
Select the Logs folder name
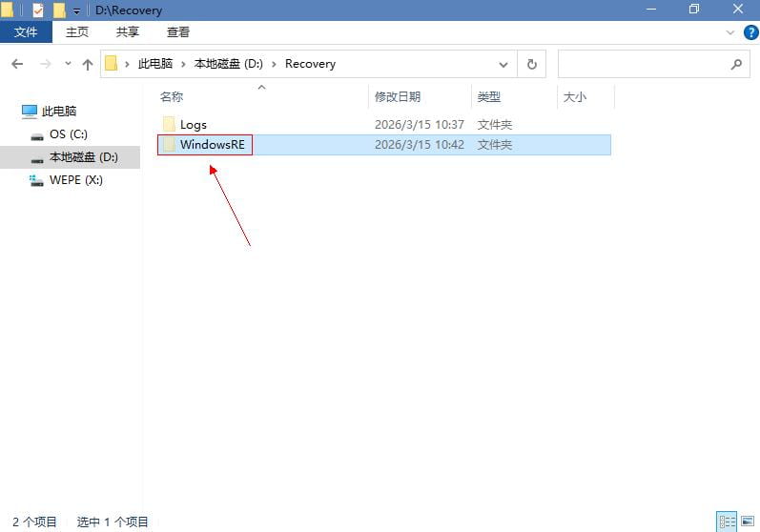[194, 125]
